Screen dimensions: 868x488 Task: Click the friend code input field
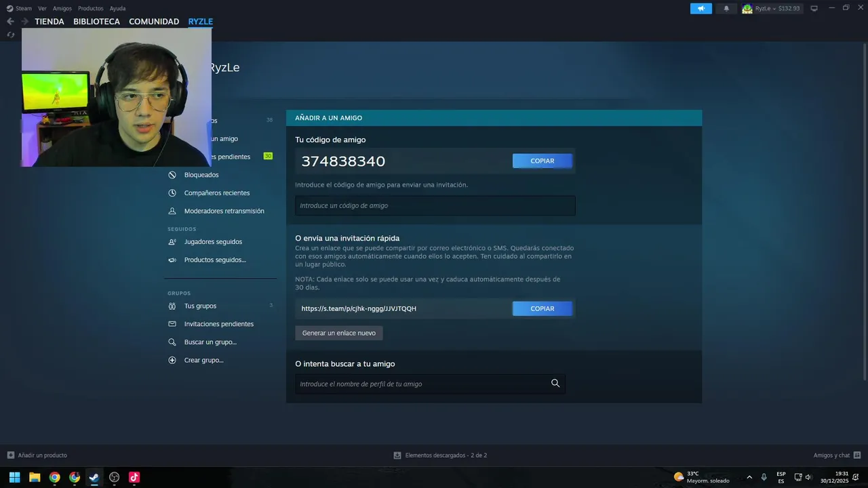point(435,205)
